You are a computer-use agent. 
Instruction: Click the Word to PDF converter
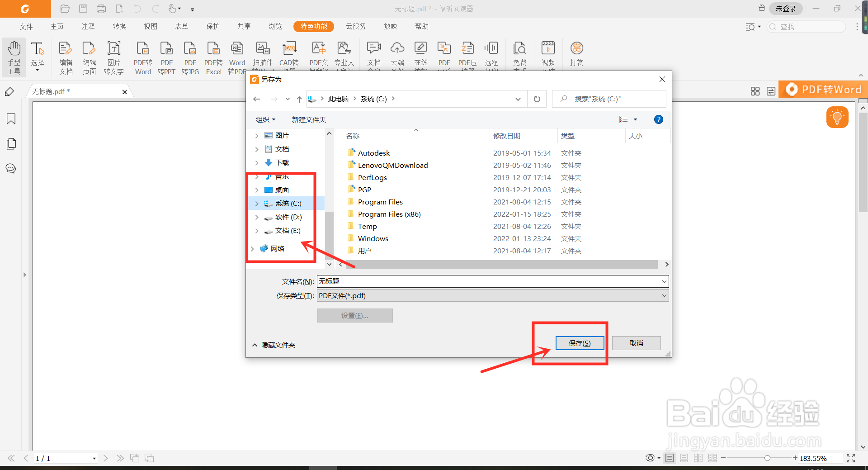coord(237,57)
